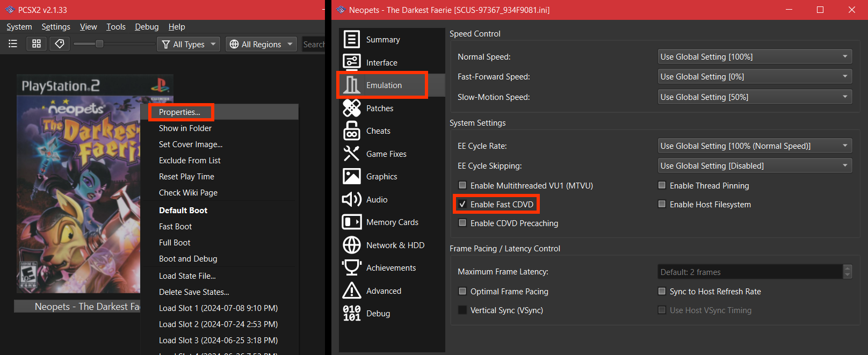Choose Properties... from context menu
This screenshot has height=355, width=868.
pos(219,112)
